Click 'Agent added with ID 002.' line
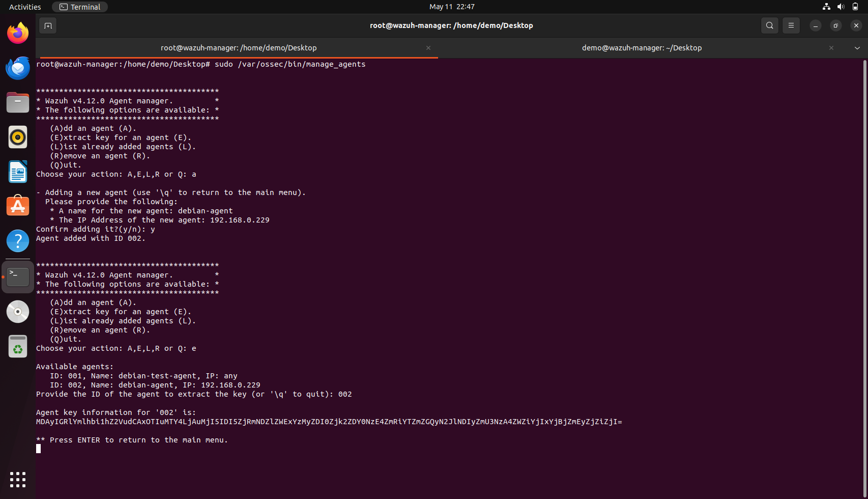This screenshot has width=868, height=499. (x=91, y=238)
